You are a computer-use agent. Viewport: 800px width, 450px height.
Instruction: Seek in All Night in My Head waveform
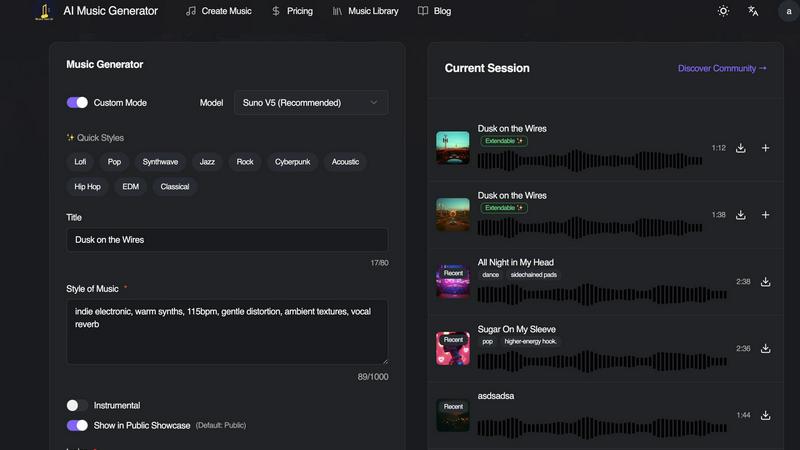pos(602,294)
